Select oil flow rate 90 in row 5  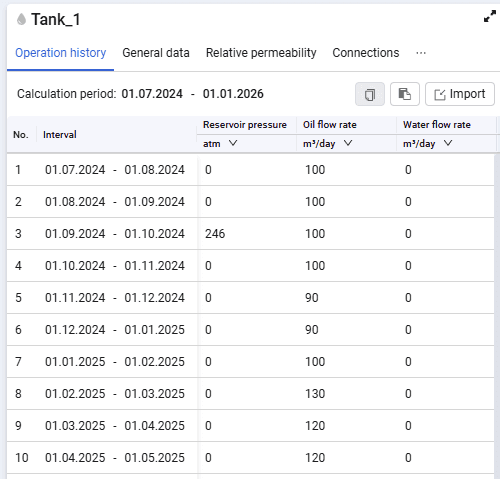click(x=346, y=298)
